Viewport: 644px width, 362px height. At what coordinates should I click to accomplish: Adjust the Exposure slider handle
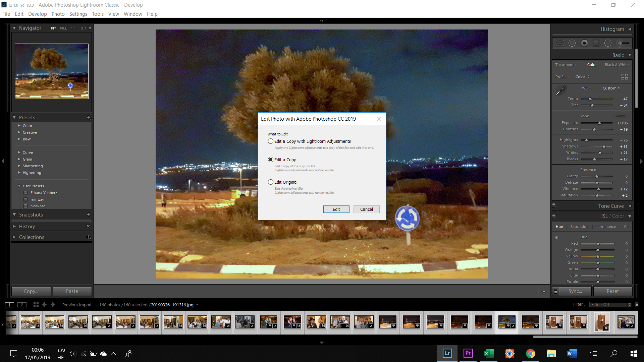pyautogui.click(x=599, y=123)
